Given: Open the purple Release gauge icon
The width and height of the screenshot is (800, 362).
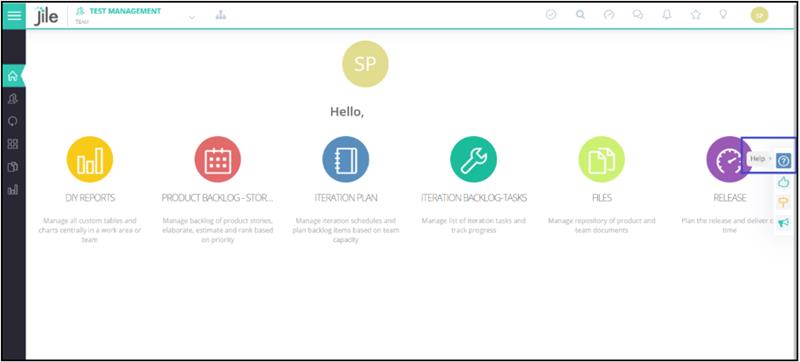Looking at the screenshot, I should (729, 159).
